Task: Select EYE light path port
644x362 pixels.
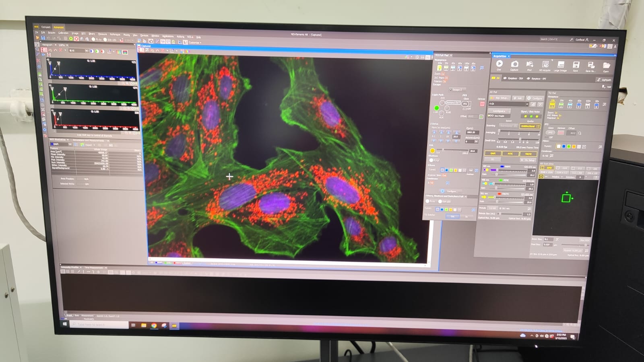Action: click(x=442, y=103)
